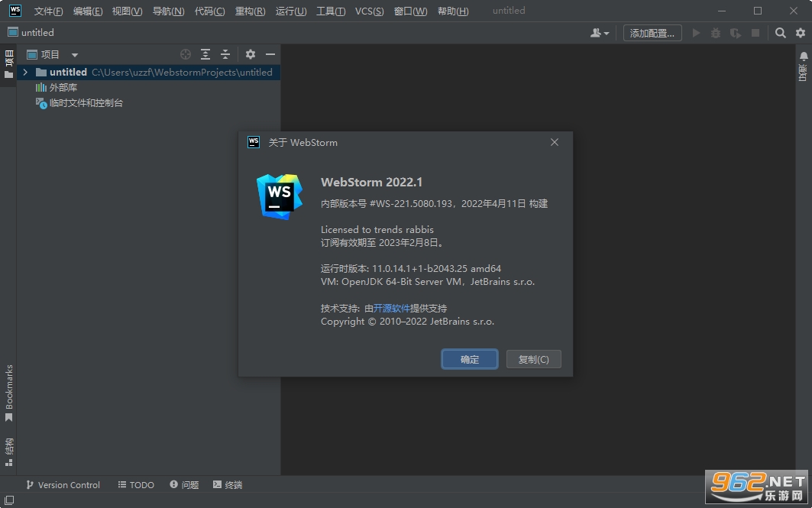Click the Stop square icon
The image size is (812, 508).
coord(755,33)
